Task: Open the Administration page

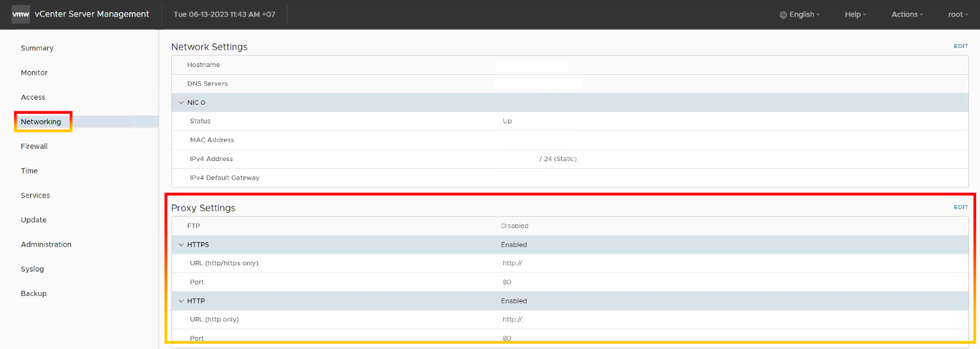Action: click(46, 245)
